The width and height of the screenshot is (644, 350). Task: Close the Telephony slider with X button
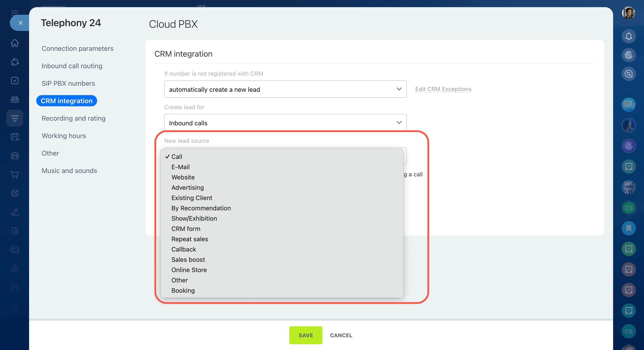21,23
